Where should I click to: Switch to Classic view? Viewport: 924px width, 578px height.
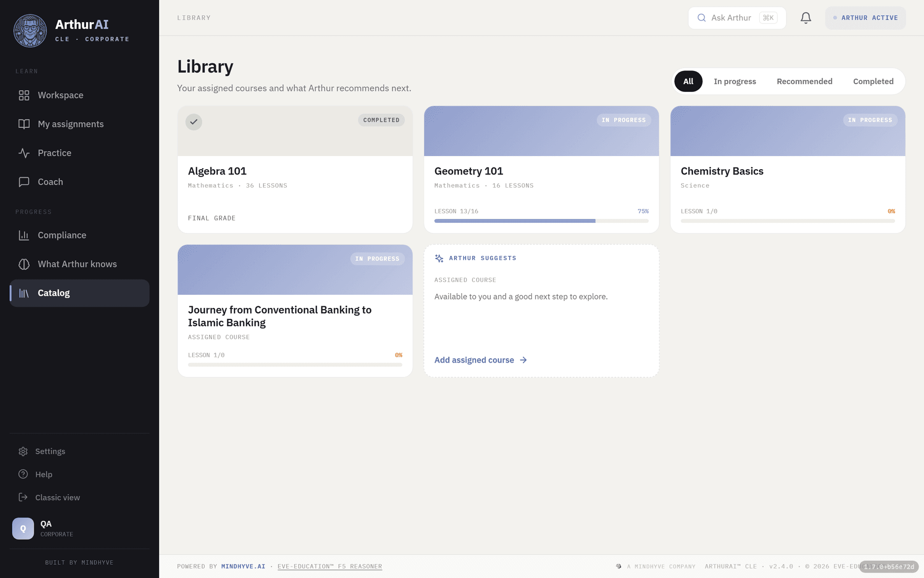pyautogui.click(x=79, y=498)
